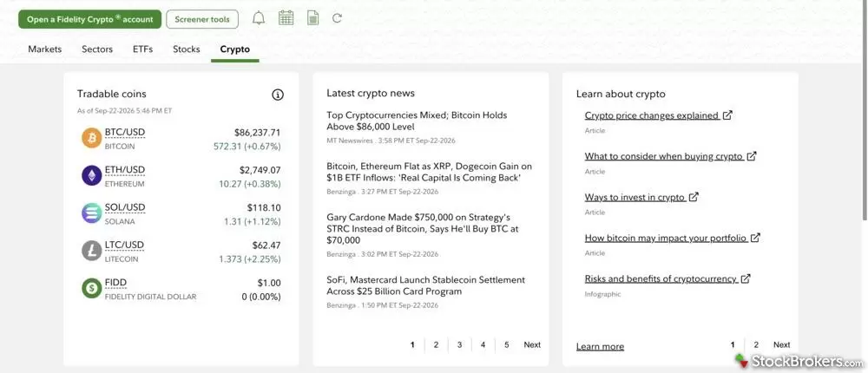Select Learn about crypto page 1
Image resolution: width=868 pixels, height=373 pixels.
point(733,344)
